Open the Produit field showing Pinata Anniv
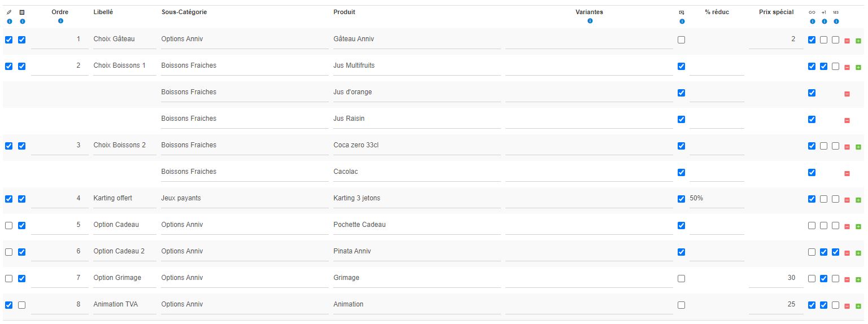The width and height of the screenshot is (868, 324). pos(417,251)
